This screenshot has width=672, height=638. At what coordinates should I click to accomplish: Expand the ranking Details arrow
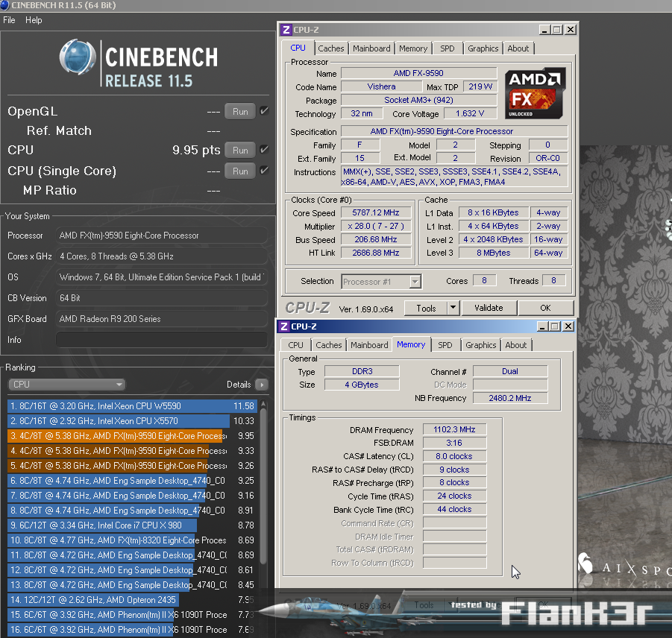pyautogui.click(x=262, y=385)
